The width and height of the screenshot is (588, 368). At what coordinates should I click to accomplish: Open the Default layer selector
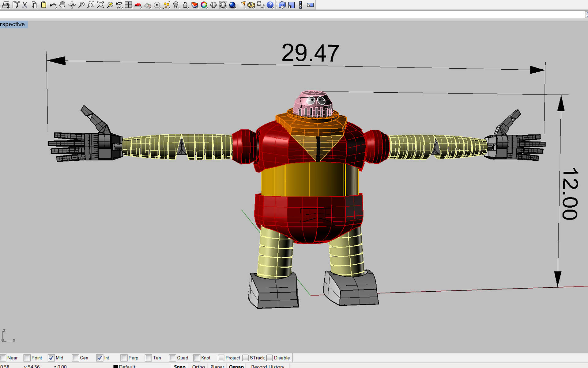127,366
